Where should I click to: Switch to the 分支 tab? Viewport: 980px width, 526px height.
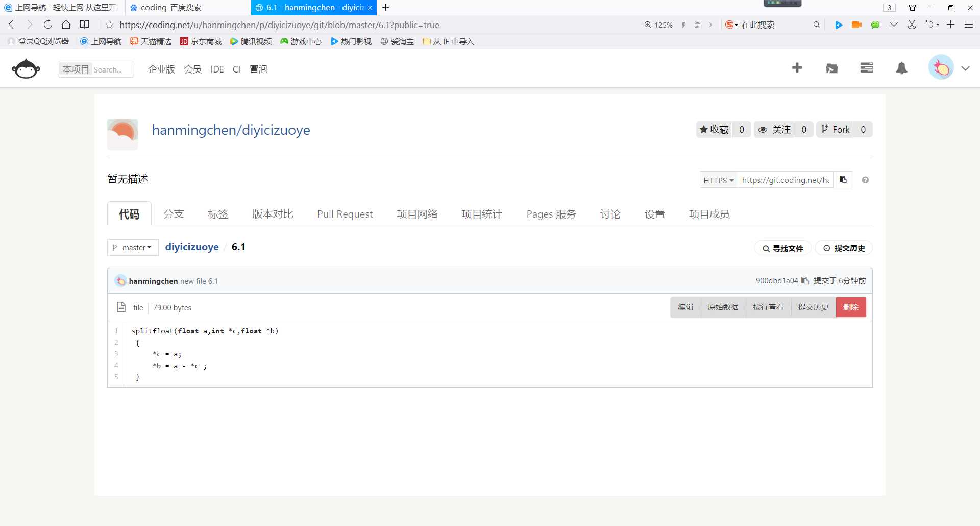[x=174, y=213]
